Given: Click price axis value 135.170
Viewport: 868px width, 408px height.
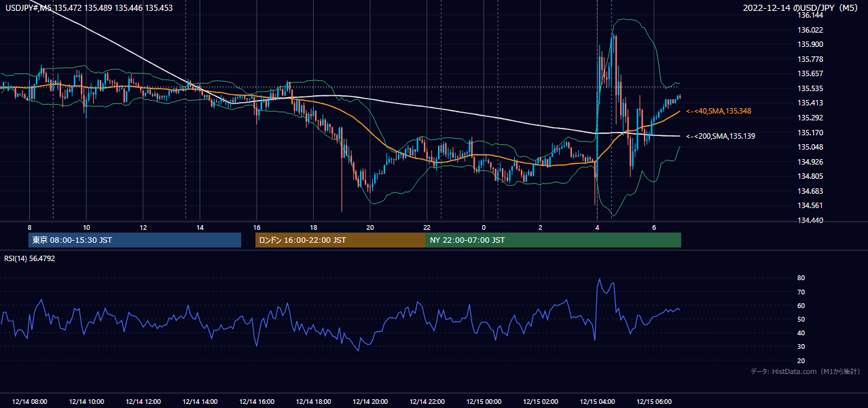Looking at the screenshot, I should [x=810, y=133].
